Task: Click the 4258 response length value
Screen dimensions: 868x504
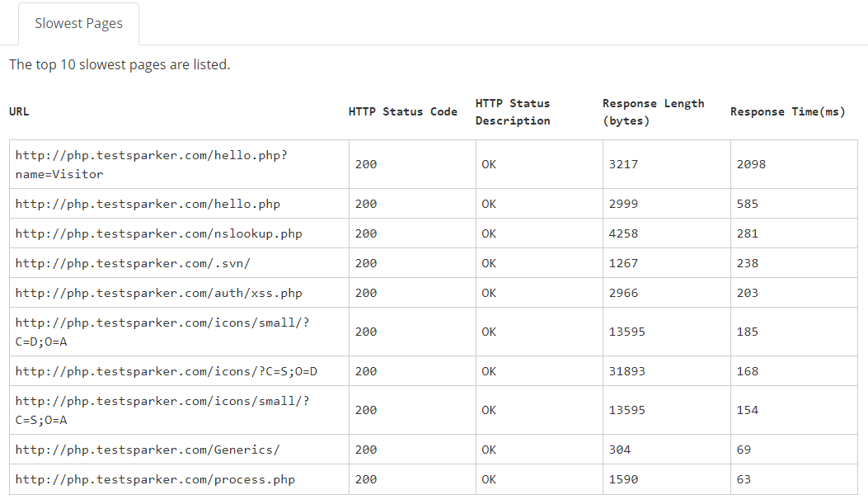Action: pyautogui.click(x=623, y=233)
